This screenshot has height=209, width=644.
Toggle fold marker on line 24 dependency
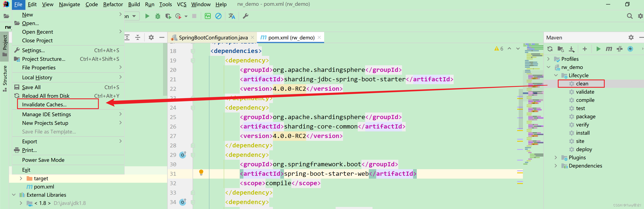192,108
